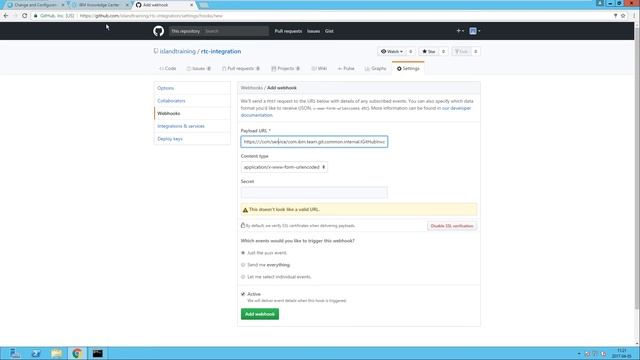Focus the Secret input field
Image resolution: width=640 pixels, height=360 pixels.
(314, 192)
